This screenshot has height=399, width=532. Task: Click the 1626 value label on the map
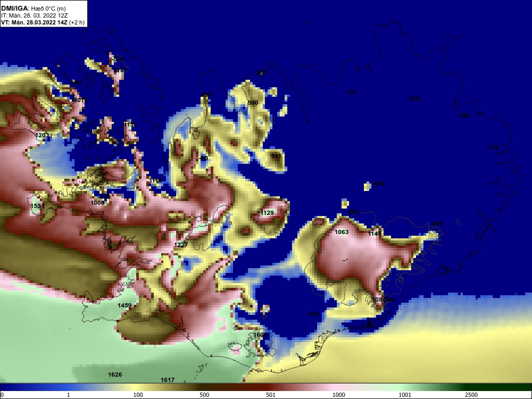pyautogui.click(x=115, y=375)
